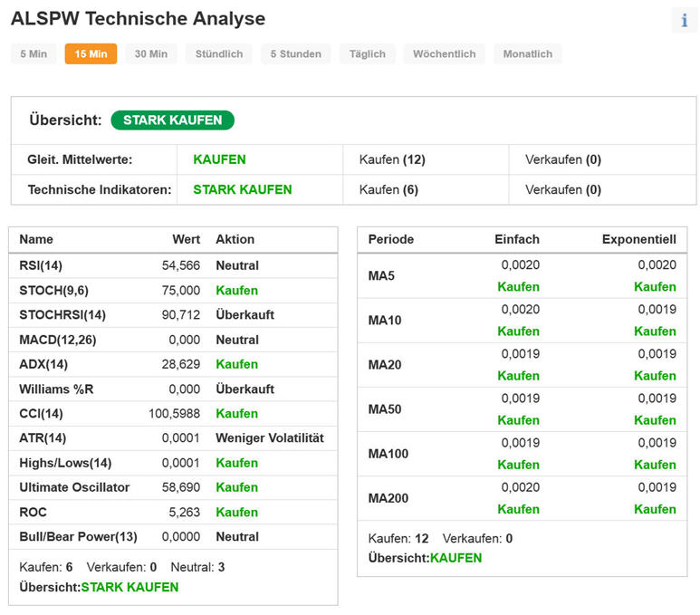This screenshot has width=700, height=615.
Task: Click STARK KAUFEN under indicators table summary
Action: 129,587
